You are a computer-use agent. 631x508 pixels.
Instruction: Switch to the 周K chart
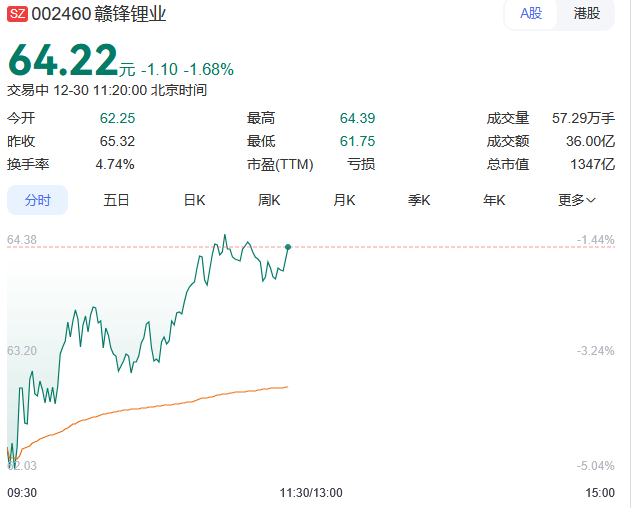pos(269,200)
